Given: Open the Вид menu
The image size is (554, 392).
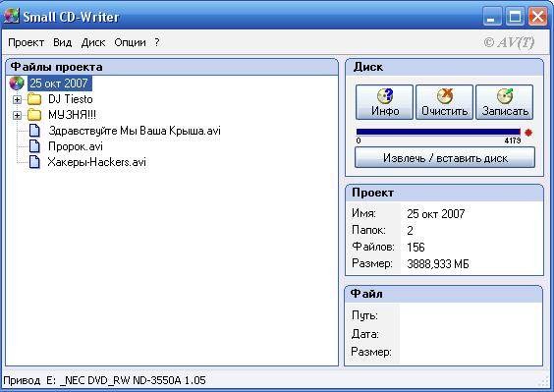Looking at the screenshot, I should click(63, 42).
